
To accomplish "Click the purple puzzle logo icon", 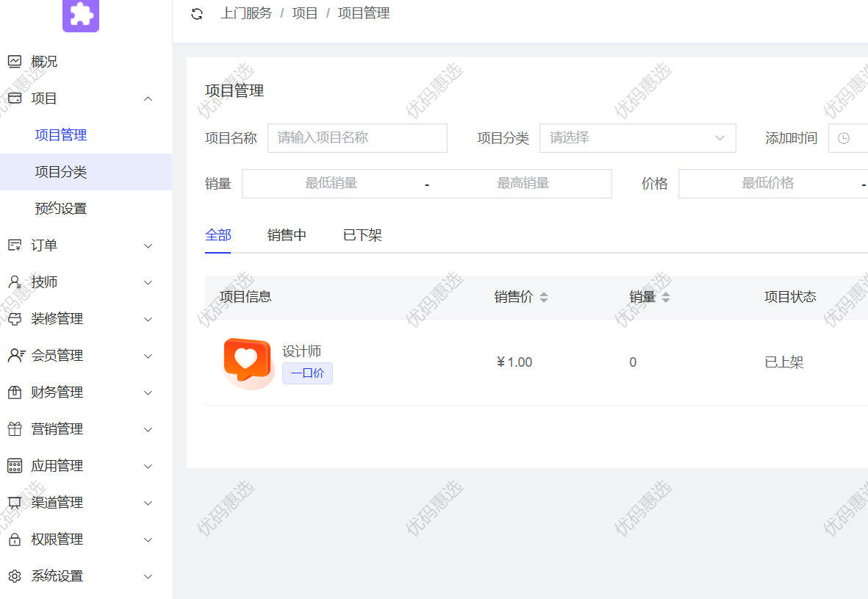I will pos(81,15).
